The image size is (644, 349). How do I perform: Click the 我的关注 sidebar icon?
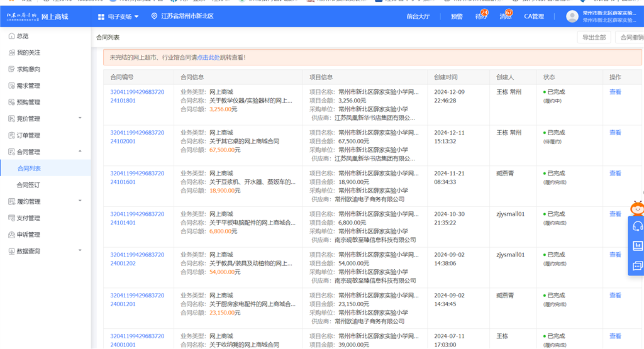pyautogui.click(x=11, y=53)
